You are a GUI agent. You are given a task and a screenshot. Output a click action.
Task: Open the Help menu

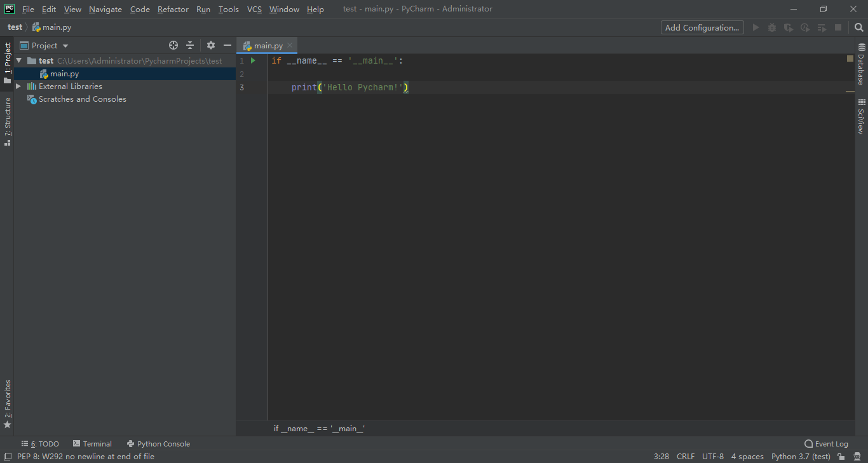(x=315, y=9)
